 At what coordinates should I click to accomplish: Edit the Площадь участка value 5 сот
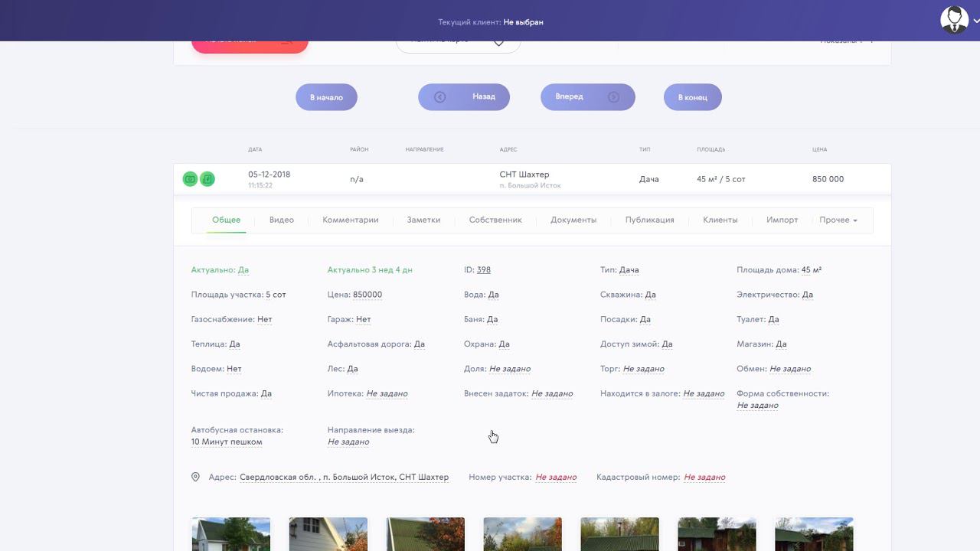click(x=276, y=295)
